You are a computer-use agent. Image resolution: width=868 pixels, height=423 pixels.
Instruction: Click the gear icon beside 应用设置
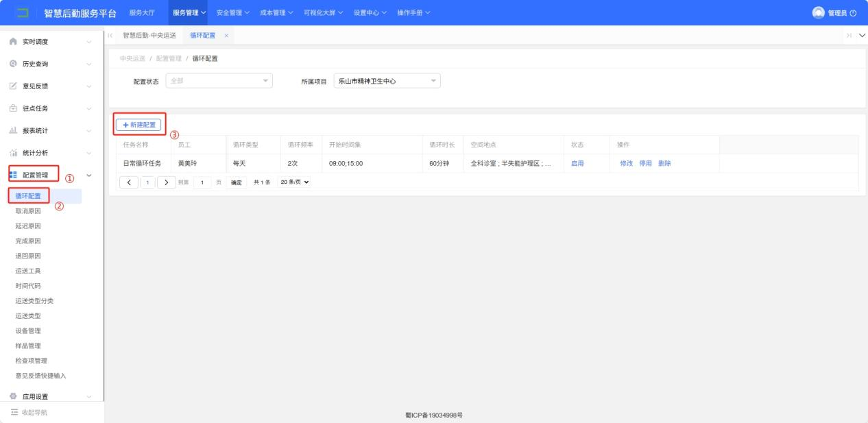click(x=12, y=396)
